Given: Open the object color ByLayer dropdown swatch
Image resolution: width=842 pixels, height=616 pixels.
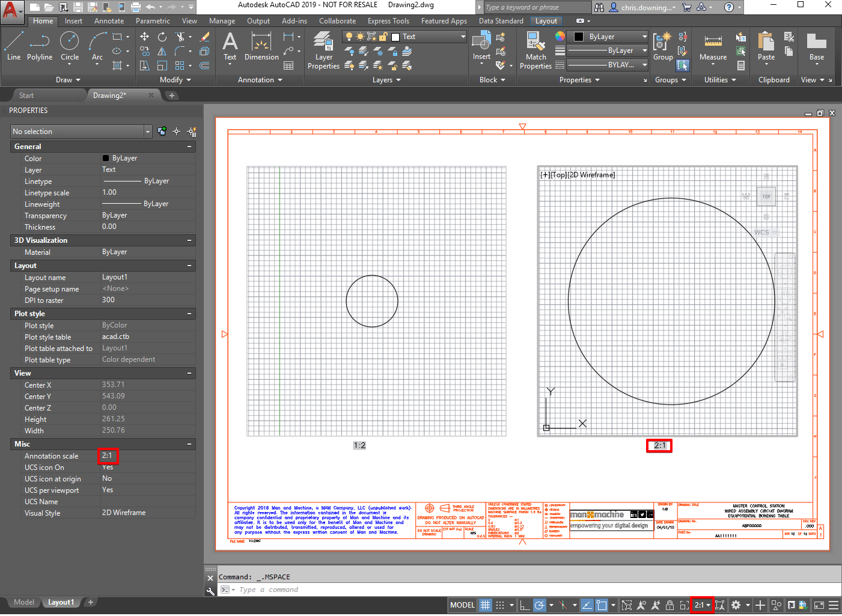Looking at the screenshot, I should pyautogui.click(x=608, y=37).
